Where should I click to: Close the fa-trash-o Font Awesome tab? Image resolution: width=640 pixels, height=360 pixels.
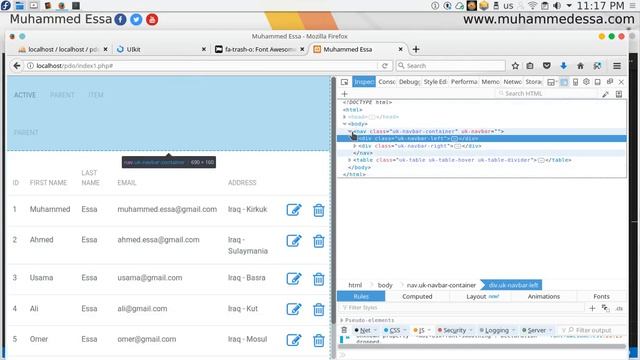click(302, 49)
